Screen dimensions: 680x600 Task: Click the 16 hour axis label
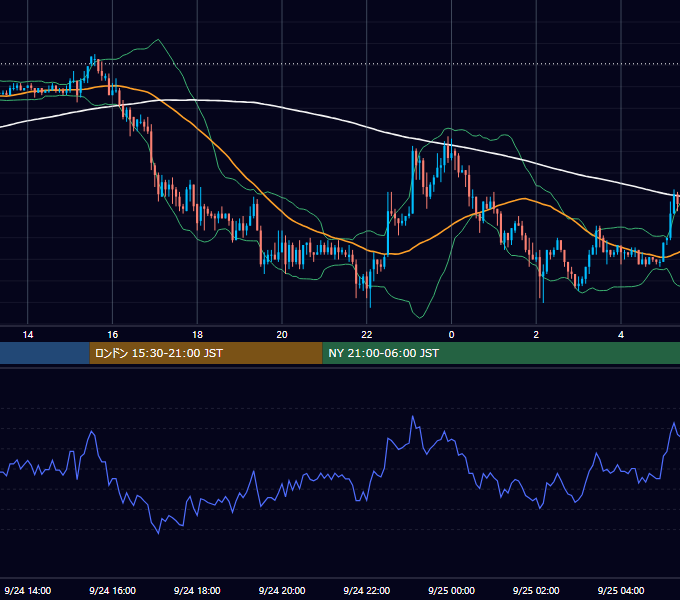(x=112, y=335)
